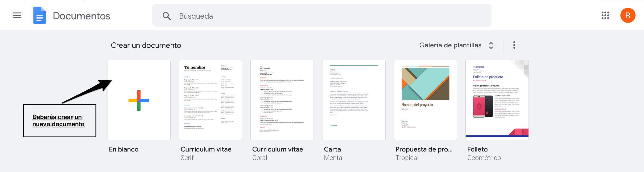Click the Folleto template label
The height and width of the screenshot is (172, 644).
coord(477,149)
